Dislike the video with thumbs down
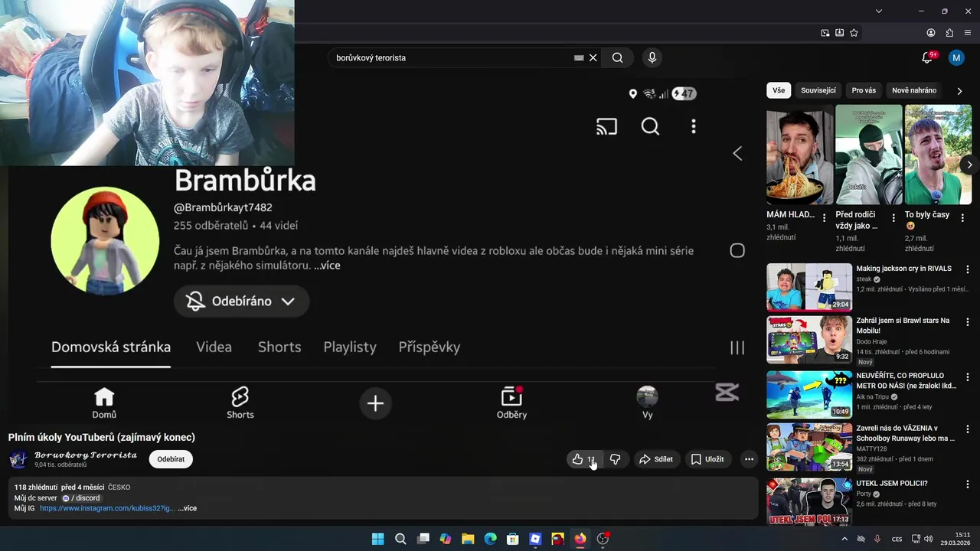 [x=615, y=459]
